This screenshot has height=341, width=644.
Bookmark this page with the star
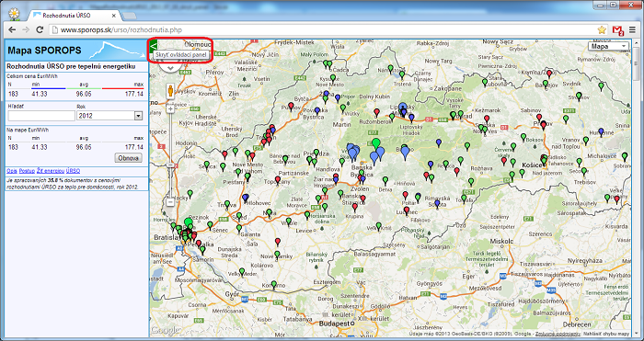(602, 29)
